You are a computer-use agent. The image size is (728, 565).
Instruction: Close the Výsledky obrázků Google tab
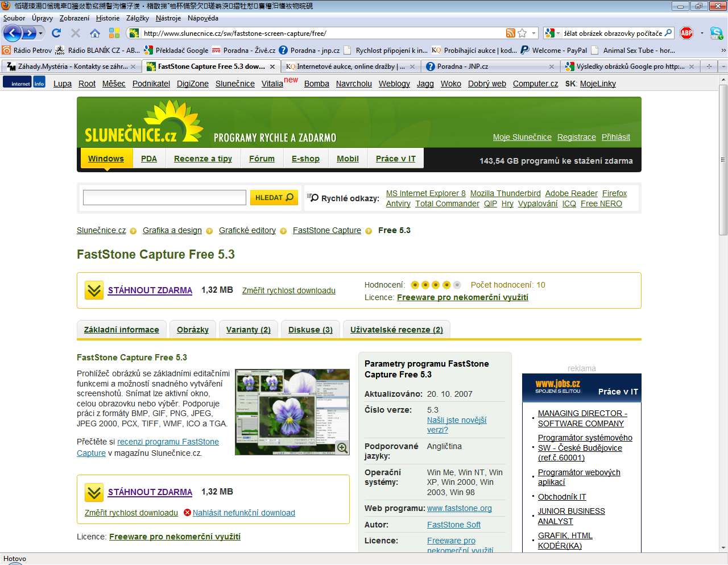click(692, 67)
